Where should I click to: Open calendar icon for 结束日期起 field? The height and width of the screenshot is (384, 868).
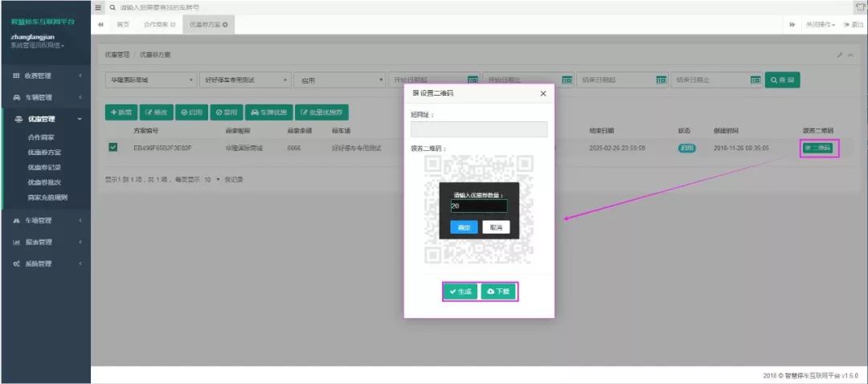point(661,80)
